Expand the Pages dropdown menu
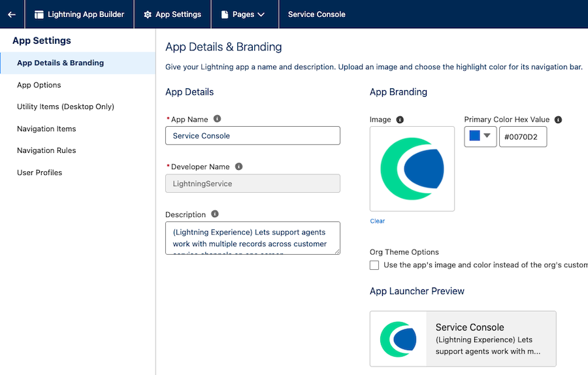This screenshot has width=588, height=375. (244, 14)
